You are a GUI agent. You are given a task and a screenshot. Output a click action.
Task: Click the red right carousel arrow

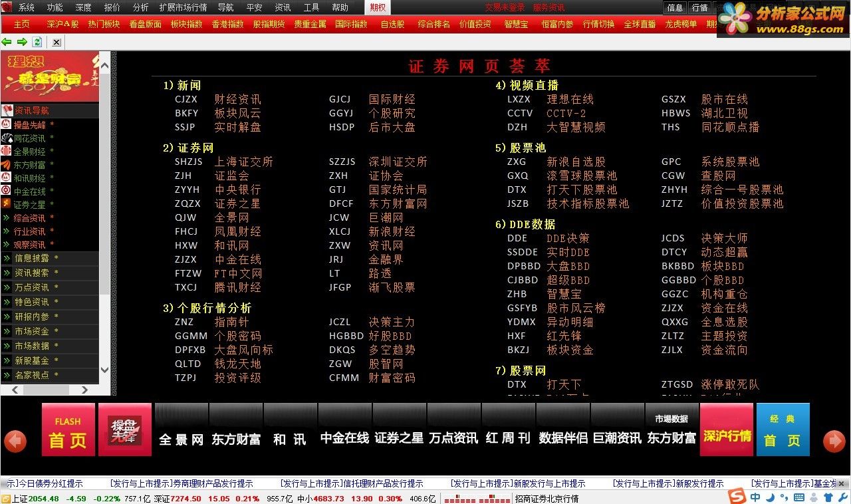834,441
